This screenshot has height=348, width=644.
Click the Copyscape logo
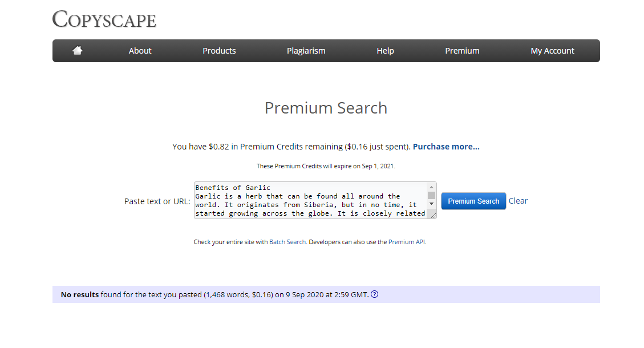[104, 19]
